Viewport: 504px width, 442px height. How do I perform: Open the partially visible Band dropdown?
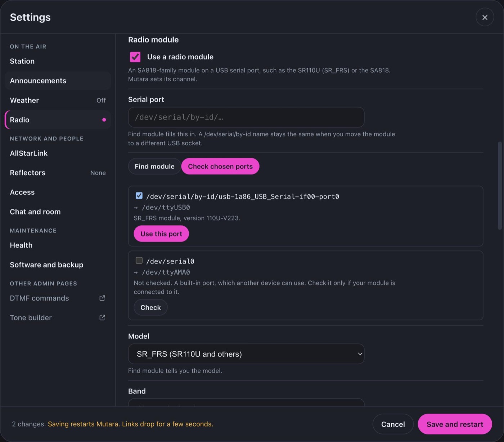pyautogui.click(x=246, y=403)
